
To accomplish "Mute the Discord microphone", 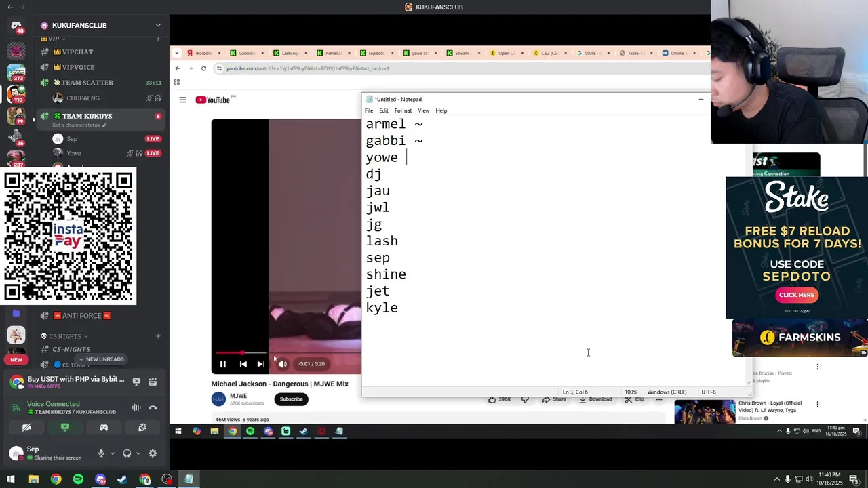I will point(101,453).
